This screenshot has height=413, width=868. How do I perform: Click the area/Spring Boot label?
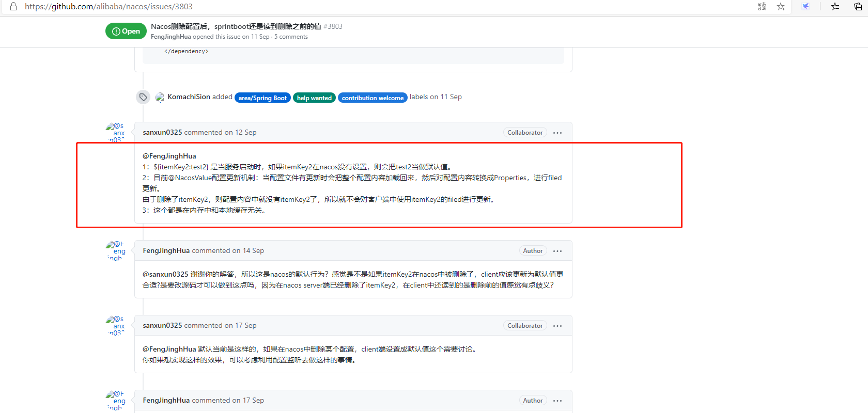[x=262, y=98]
